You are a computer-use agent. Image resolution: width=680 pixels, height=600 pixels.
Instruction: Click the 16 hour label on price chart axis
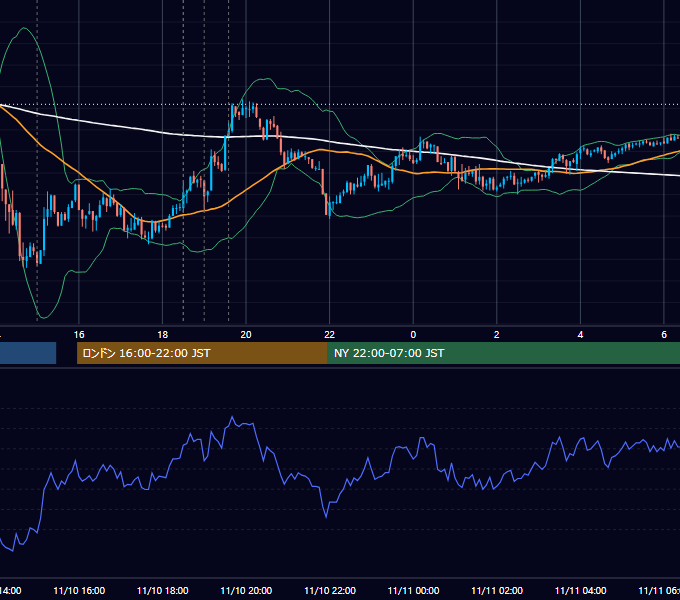coord(79,335)
